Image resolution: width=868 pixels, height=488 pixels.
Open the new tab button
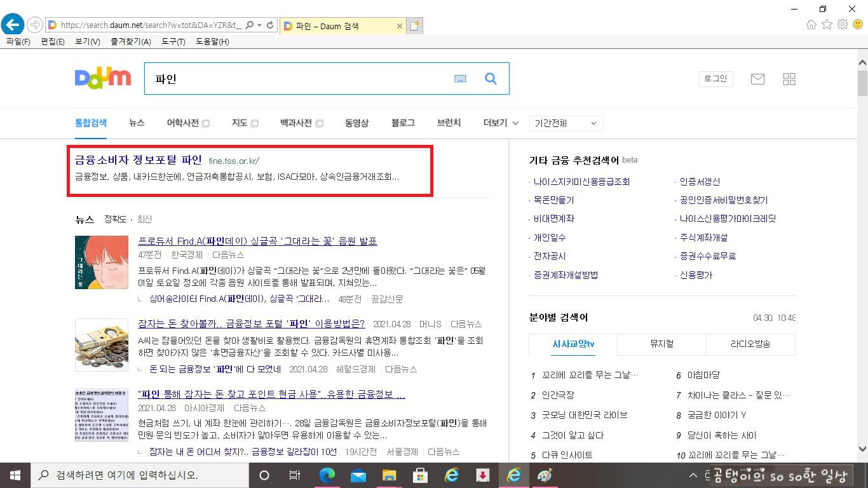click(x=414, y=26)
